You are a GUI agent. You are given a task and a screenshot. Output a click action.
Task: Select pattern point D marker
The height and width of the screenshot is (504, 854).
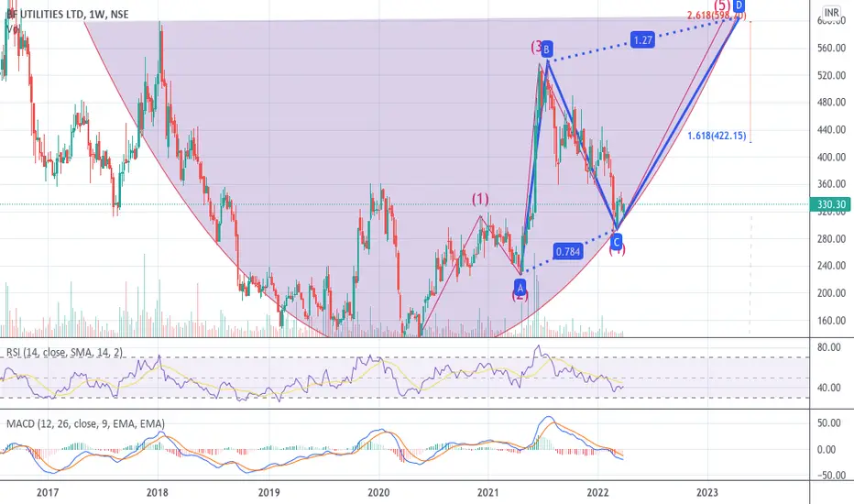(739, 5)
